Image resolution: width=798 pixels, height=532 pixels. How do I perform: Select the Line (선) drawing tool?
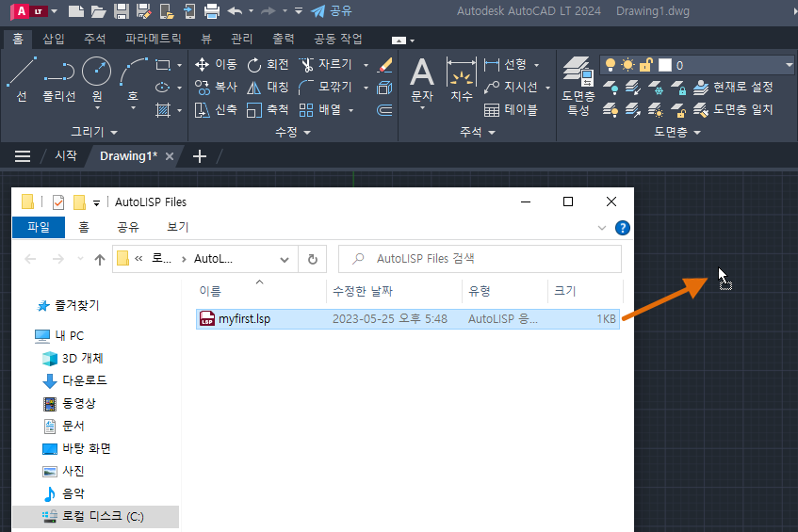point(22,79)
